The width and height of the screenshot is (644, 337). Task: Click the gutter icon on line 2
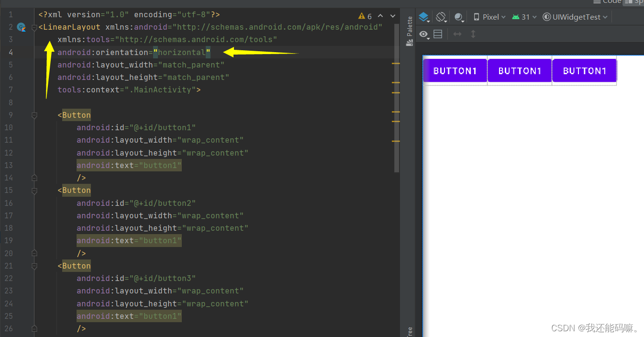click(21, 27)
